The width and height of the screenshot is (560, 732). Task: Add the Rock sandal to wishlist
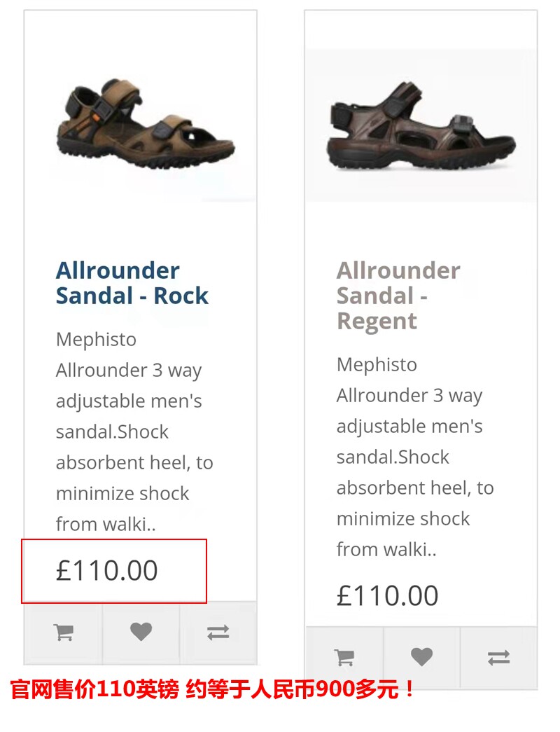(x=141, y=633)
